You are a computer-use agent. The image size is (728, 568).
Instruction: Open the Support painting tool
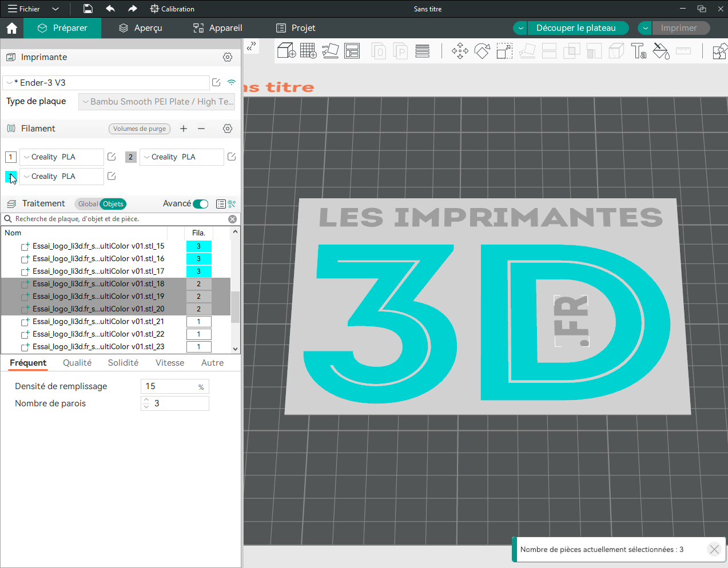click(594, 51)
